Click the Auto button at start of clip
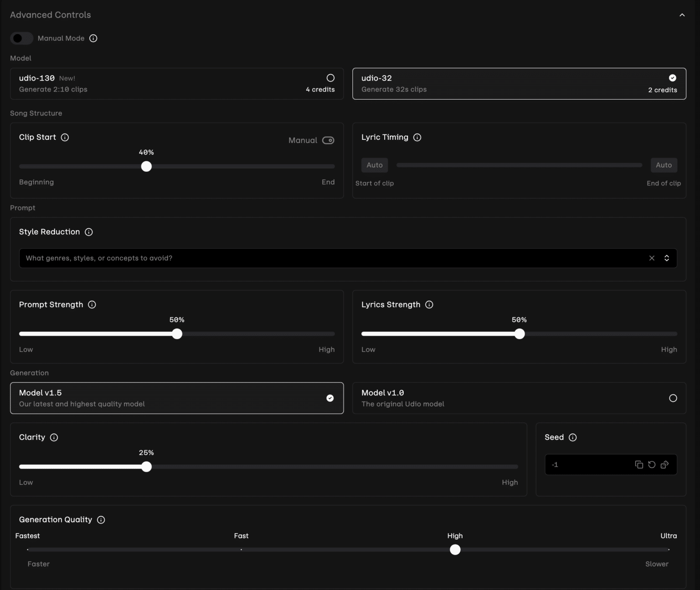The width and height of the screenshot is (700, 590). 374,165
